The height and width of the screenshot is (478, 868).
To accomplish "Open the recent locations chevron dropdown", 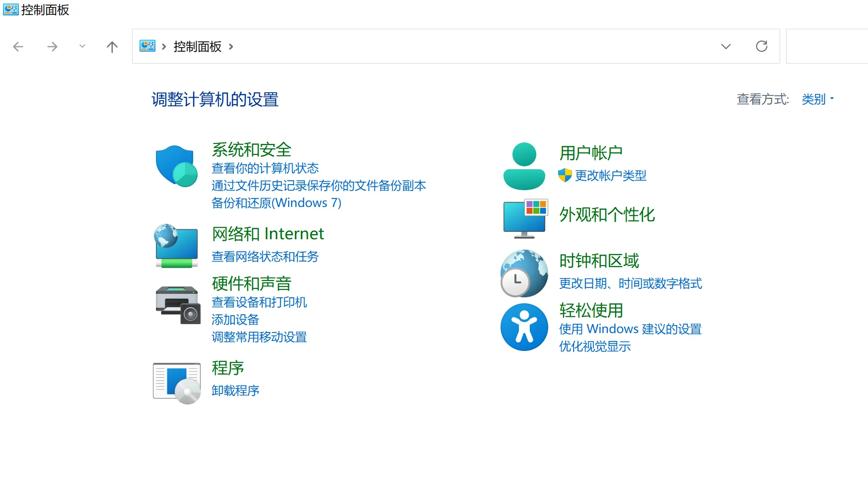I will click(82, 46).
